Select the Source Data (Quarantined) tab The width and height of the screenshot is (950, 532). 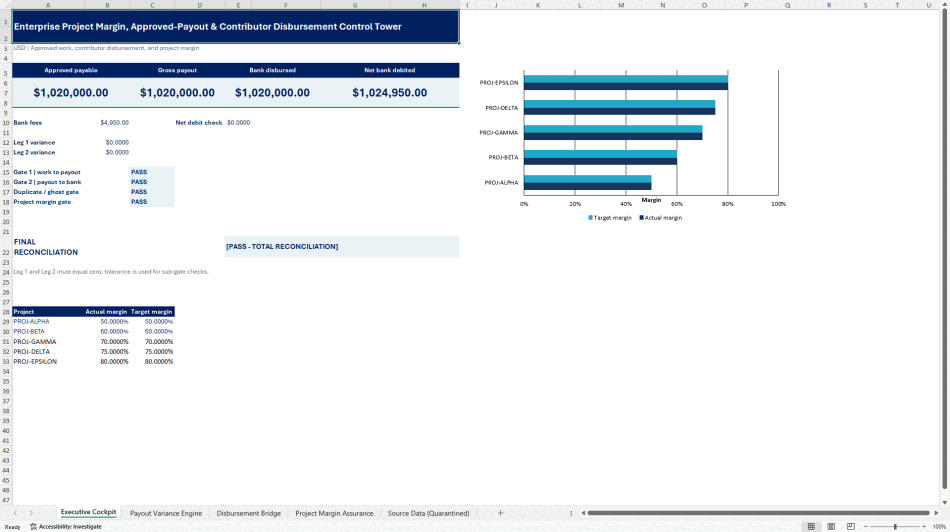pos(428,513)
